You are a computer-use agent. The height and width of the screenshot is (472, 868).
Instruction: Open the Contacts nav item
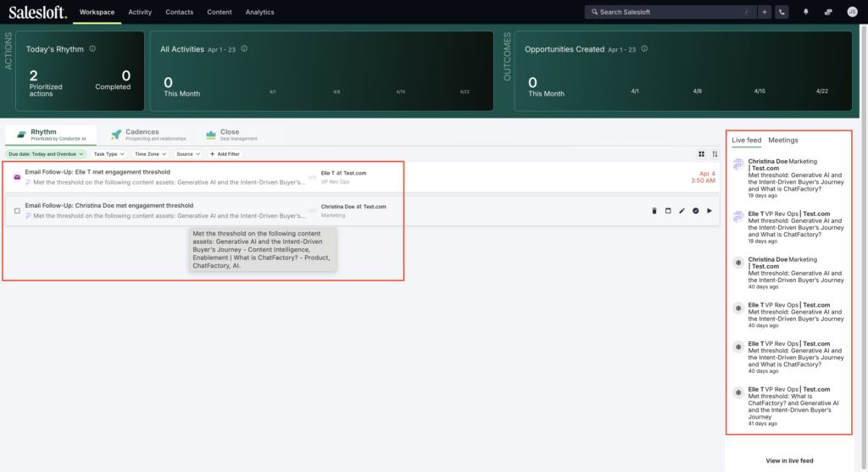180,12
